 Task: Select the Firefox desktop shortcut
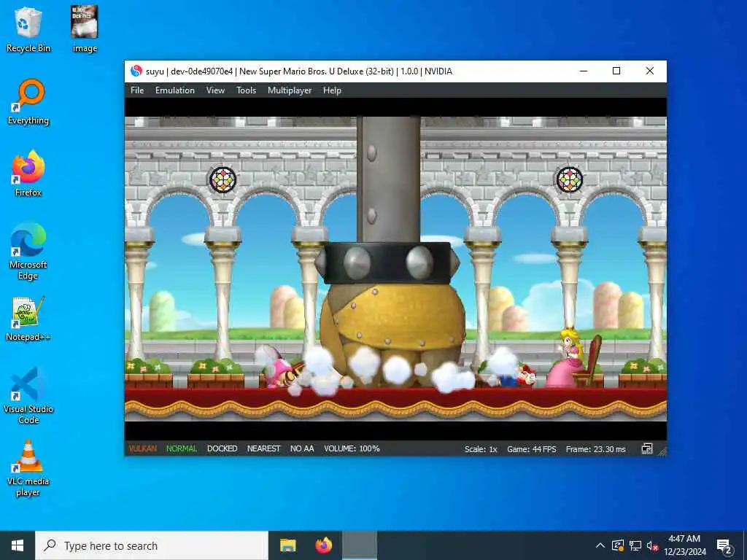click(x=28, y=174)
